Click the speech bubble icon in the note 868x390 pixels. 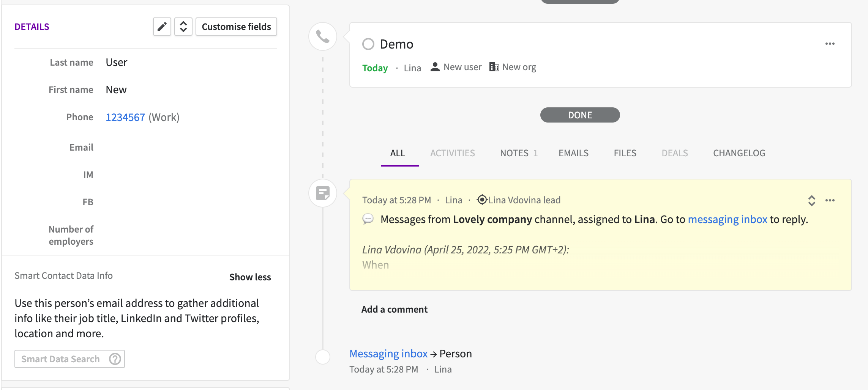(368, 219)
